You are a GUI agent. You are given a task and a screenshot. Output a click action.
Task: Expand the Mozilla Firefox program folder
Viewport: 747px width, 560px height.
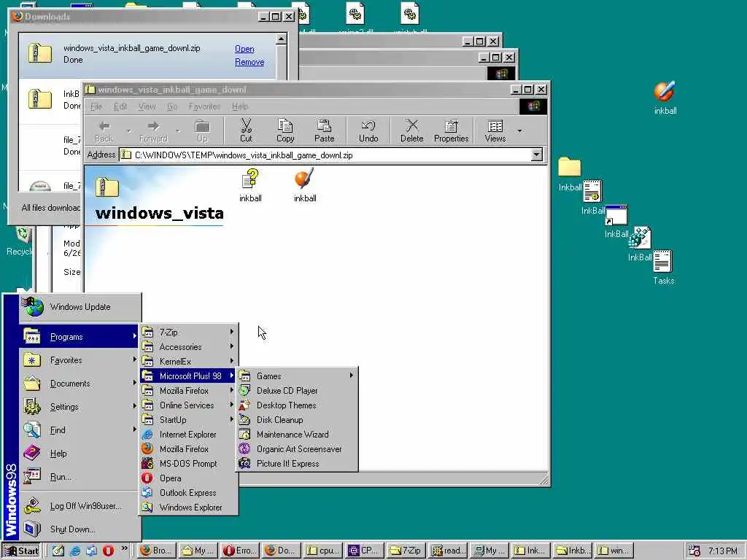tap(189, 391)
